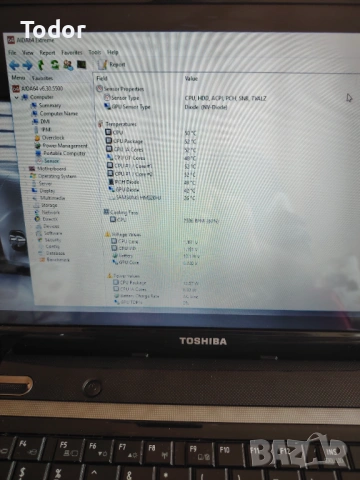Click the green Up-level arrow icon
This screenshot has height=480, width=360.
[x=41, y=65]
